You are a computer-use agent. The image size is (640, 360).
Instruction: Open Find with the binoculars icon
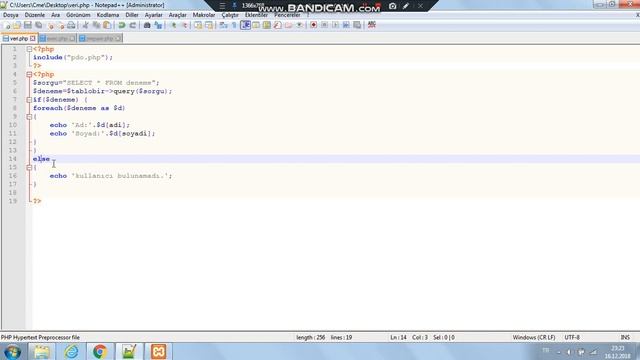147,25
